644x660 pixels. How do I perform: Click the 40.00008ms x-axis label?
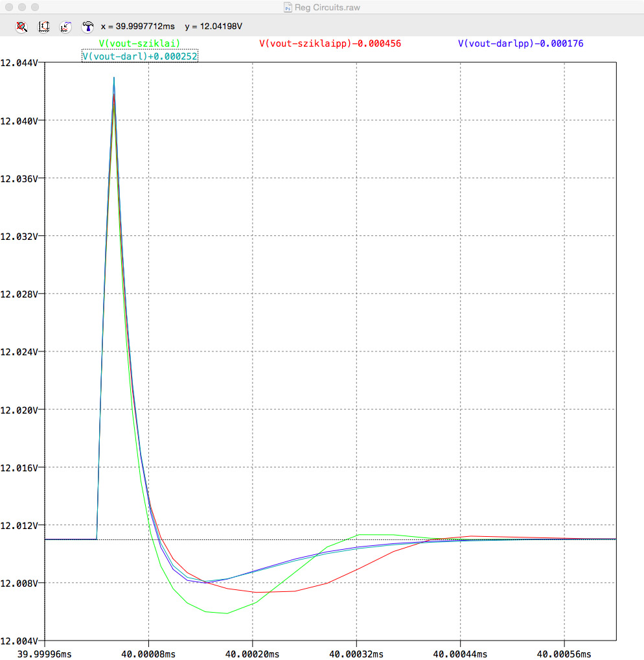pyautogui.click(x=148, y=654)
